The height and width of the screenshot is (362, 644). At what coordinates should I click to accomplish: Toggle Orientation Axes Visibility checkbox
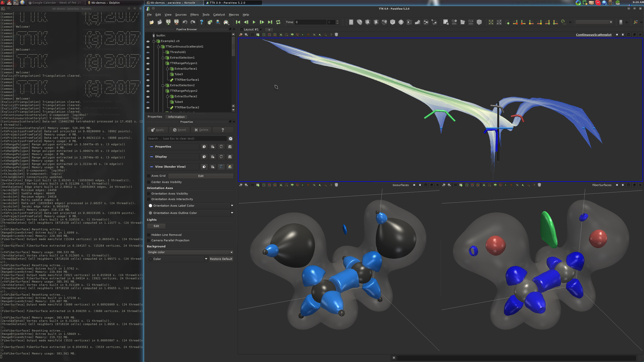[149, 194]
